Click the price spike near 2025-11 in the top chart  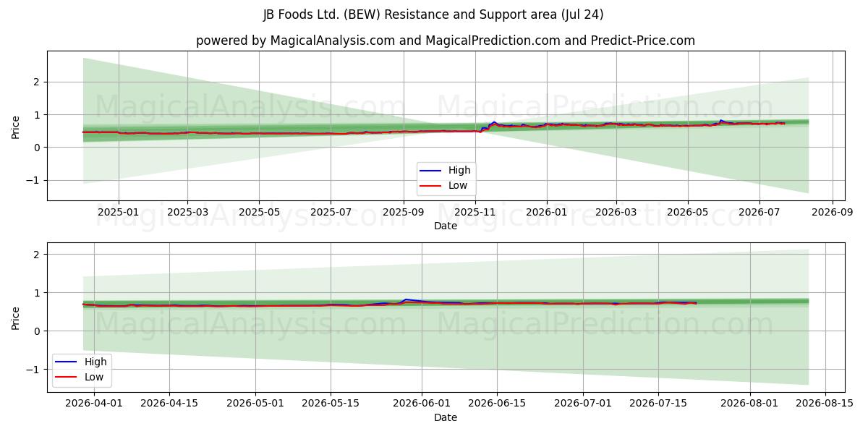click(x=494, y=122)
